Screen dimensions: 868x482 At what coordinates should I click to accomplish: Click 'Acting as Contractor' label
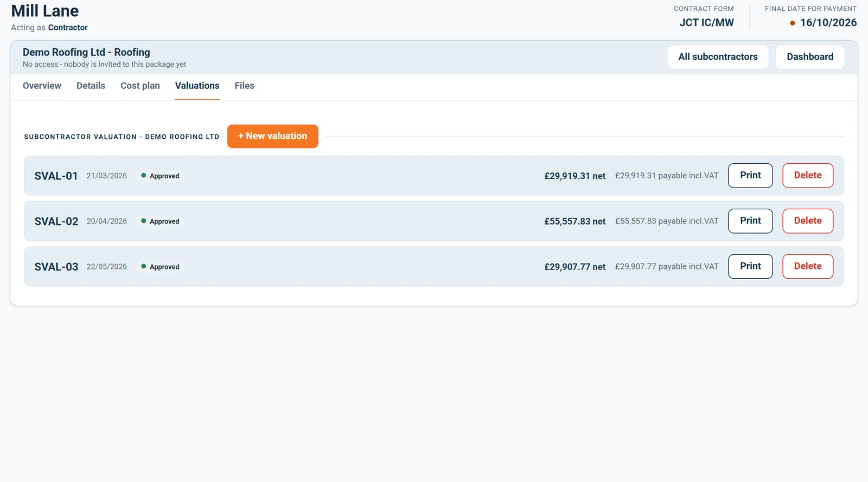[49, 28]
